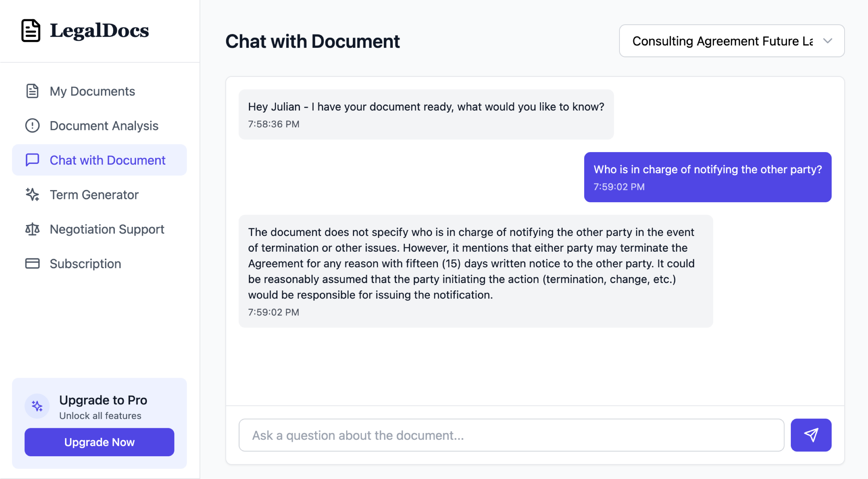The width and height of the screenshot is (868, 479).
Task: Open the My Documents menu item
Action: [x=92, y=91]
